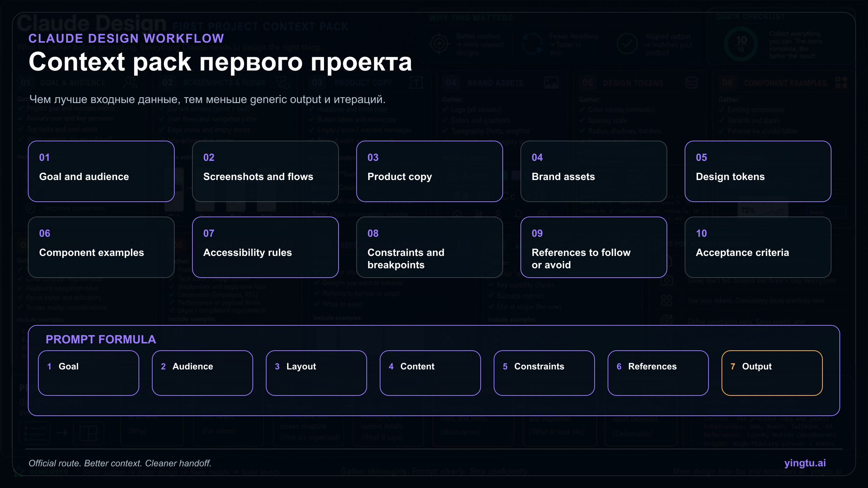The width and height of the screenshot is (868, 488).
Task: Select the Screenshots and flows card
Action: [265, 171]
